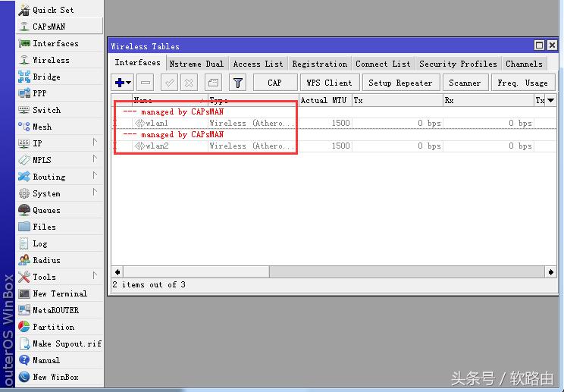Open Bridge from the sidebar menu

[x=46, y=77]
